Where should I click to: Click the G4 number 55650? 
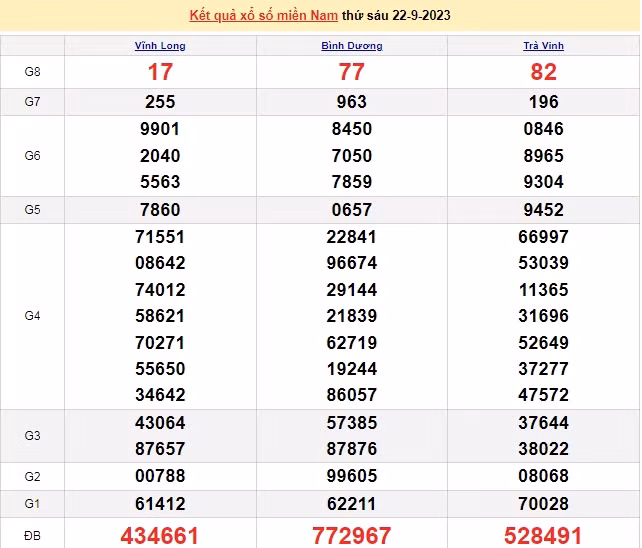pos(160,369)
